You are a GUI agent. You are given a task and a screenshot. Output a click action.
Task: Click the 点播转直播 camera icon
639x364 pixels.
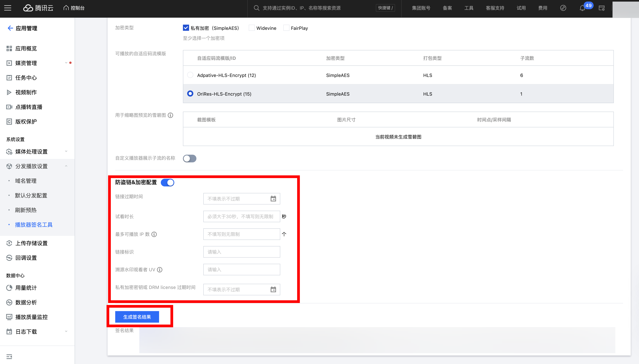pos(9,107)
